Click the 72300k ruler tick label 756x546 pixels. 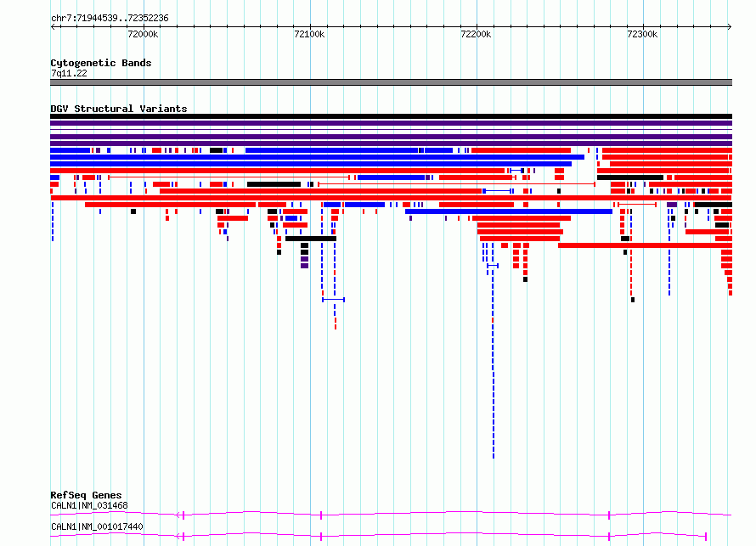pyautogui.click(x=642, y=34)
